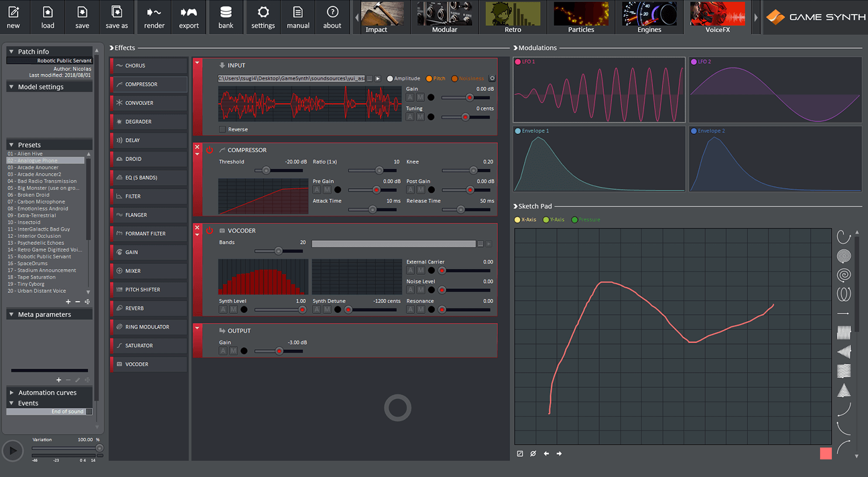Add the Droid effect
This screenshot has height=477, width=868.
coord(149,159)
